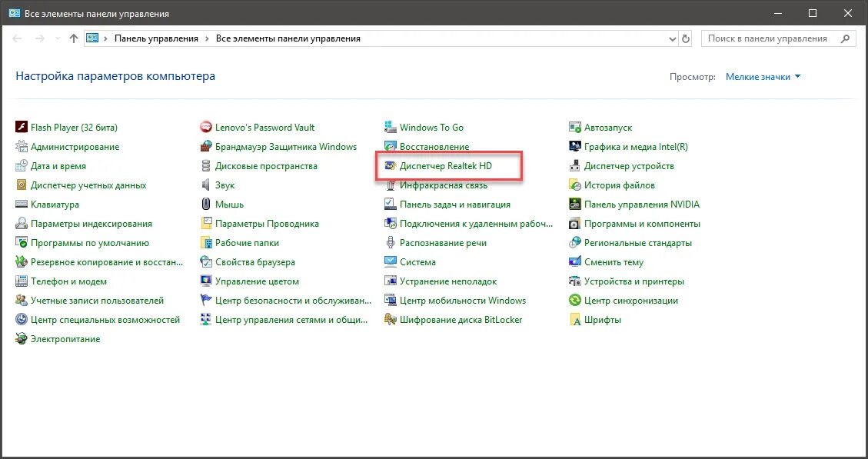
Task: Open Свойства браузера link
Action: [x=255, y=262]
